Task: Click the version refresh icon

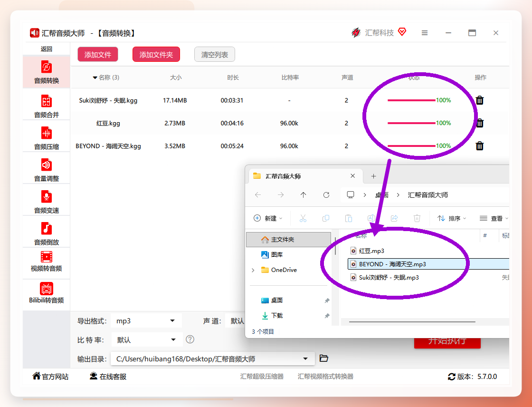Action: click(452, 377)
